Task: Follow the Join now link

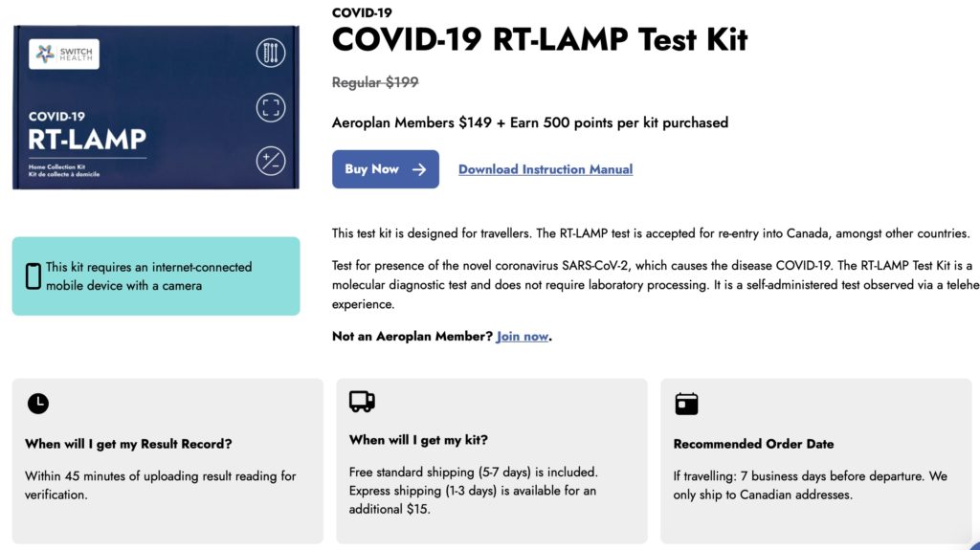Action: point(523,337)
